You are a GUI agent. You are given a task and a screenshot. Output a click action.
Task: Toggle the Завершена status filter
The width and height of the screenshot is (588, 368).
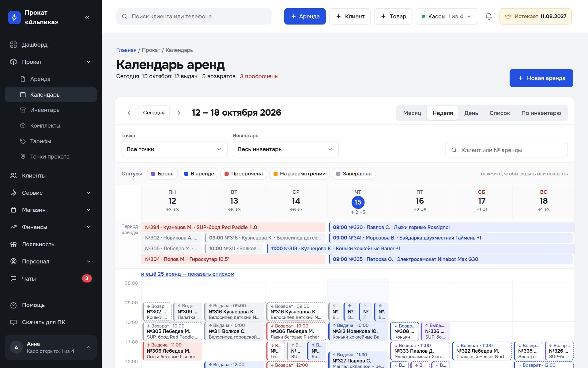point(354,174)
